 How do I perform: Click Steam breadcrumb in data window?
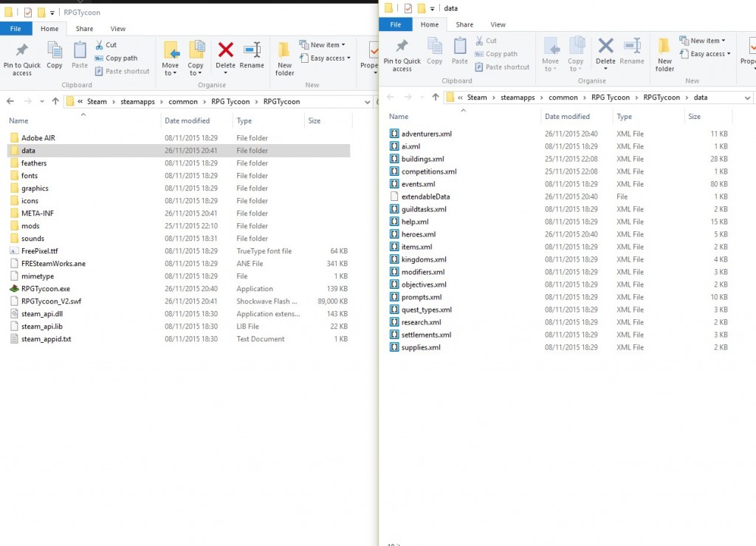[x=477, y=97]
